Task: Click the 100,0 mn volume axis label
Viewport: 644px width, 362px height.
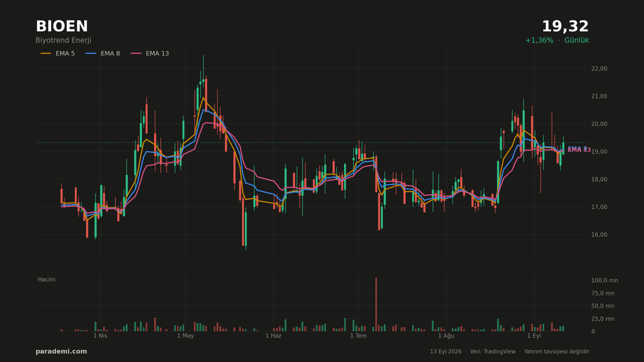Action: (x=604, y=280)
